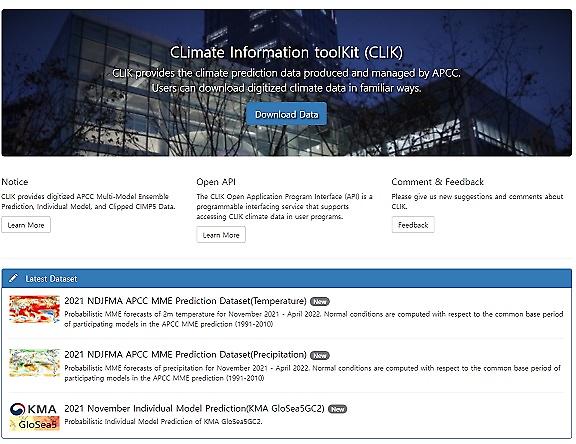Open the Precipitation dataset map thumbnail
Image resolution: width=576 pixels, height=444 pixels.
pyautogui.click(x=34, y=363)
